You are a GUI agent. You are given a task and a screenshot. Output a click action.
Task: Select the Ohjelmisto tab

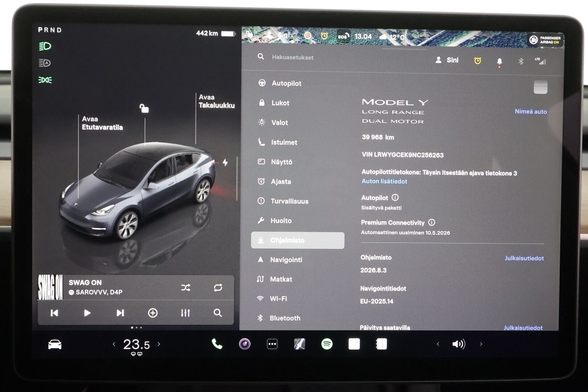pyautogui.click(x=298, y=240)
